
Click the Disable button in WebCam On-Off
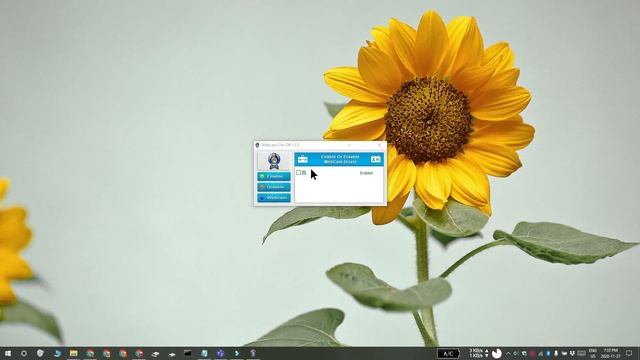coord(274,187)
